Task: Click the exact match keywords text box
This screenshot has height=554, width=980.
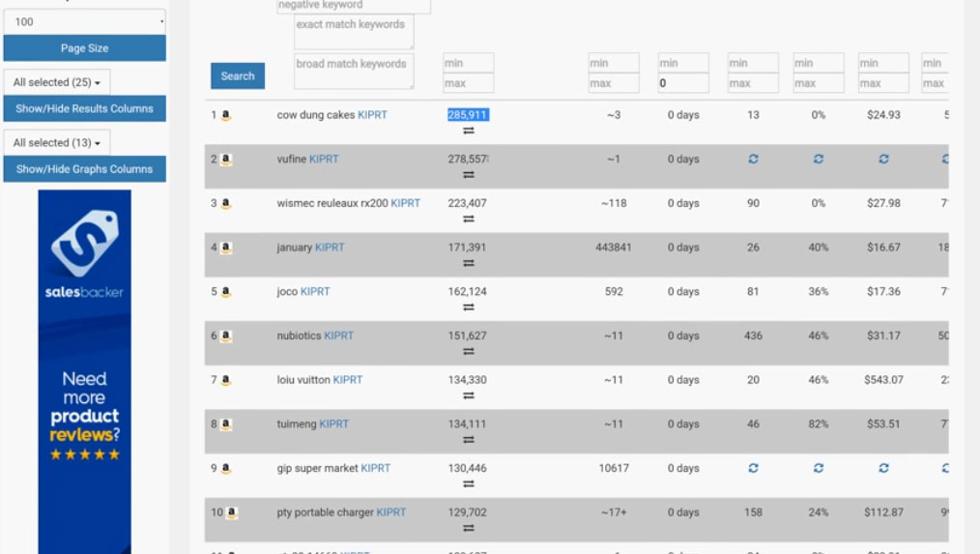Action: (354, 31)
